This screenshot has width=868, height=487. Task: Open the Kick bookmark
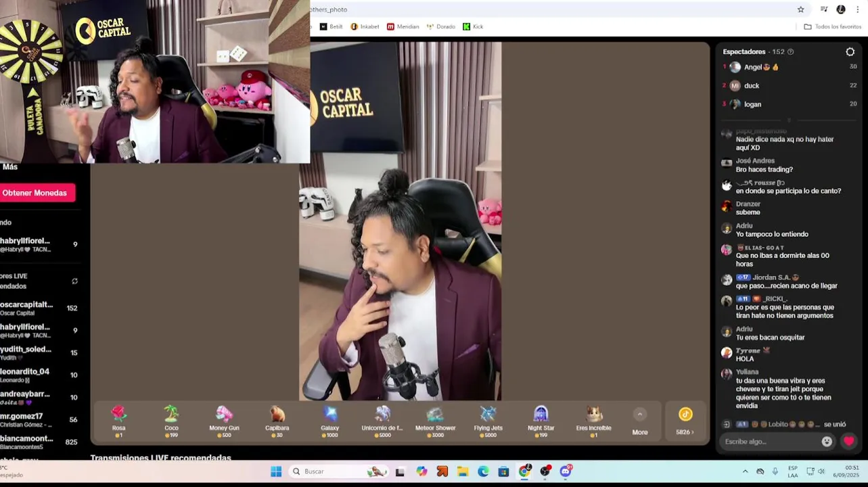point(473,26)
